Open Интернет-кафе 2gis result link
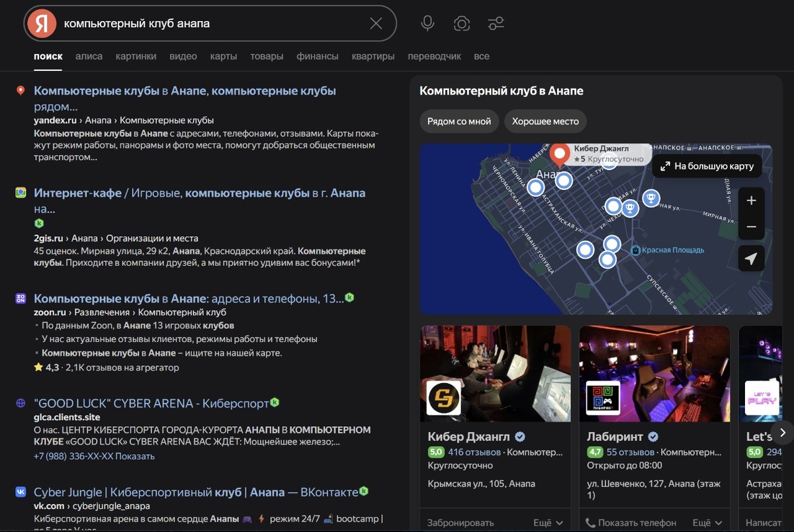Image resolution: width=794 pixels, height=532 pixels. click(199, 200)
